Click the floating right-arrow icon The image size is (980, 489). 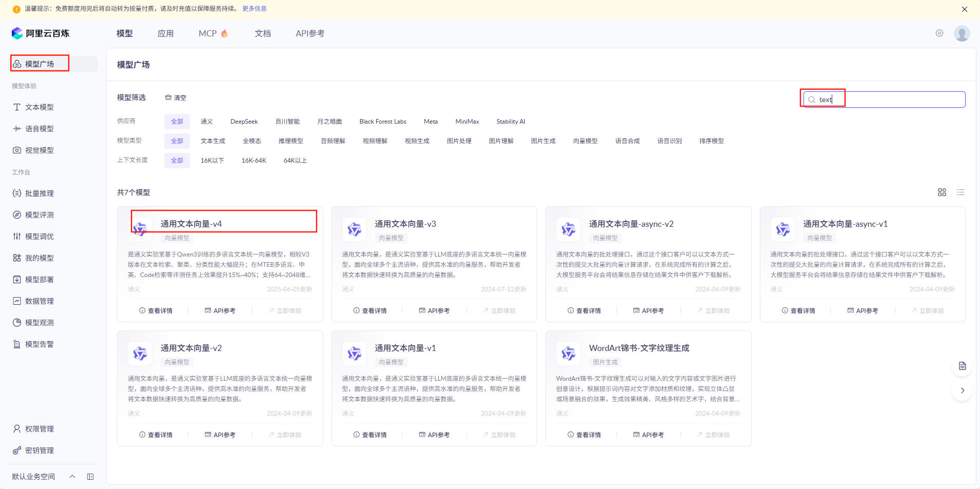click(x=962, y=390)
